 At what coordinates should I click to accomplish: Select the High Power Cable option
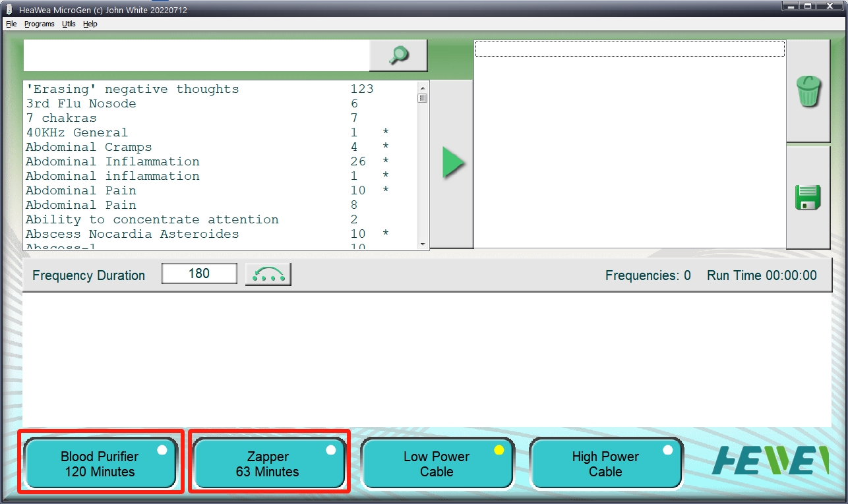click(x=605, y=464)
